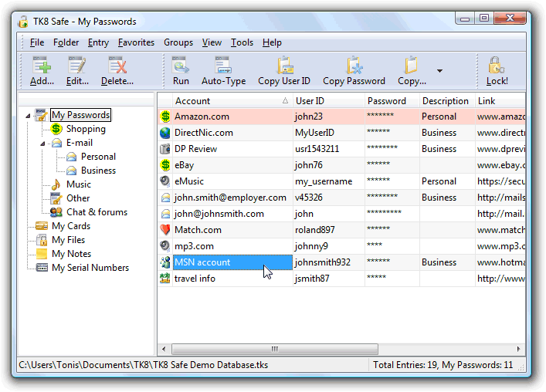This screenshot has width=546, height=392.
Task: Select the E-mail folder envelope icon
Action: (56, 143)
